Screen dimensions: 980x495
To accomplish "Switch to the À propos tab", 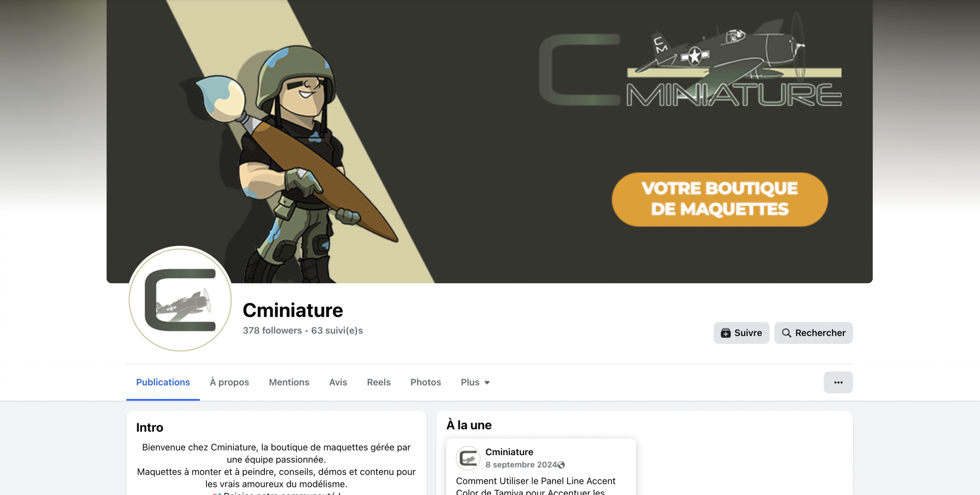I will pos(229,382).
